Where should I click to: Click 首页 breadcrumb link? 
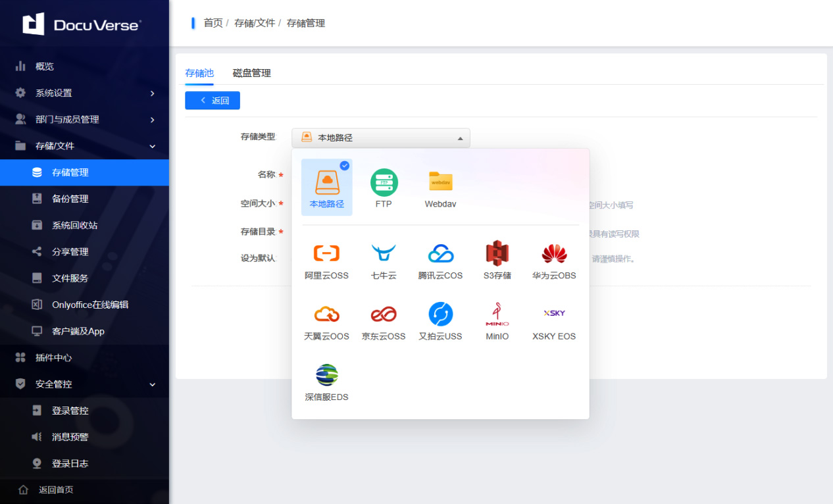213,23
